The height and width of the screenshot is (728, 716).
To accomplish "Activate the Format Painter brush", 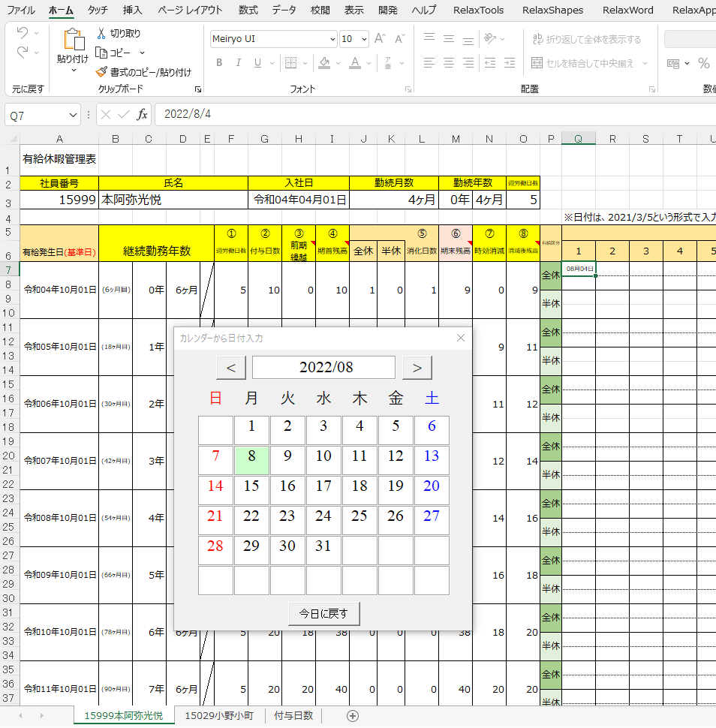I will click(101, 72).
